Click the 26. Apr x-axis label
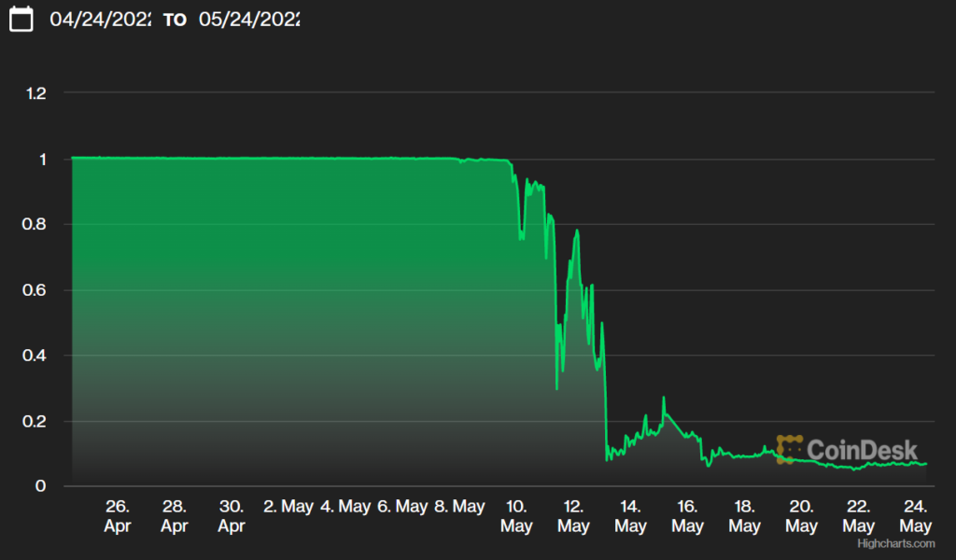This screenshot has width=956, height=560. pyautogui.click(x=117, y=516)
